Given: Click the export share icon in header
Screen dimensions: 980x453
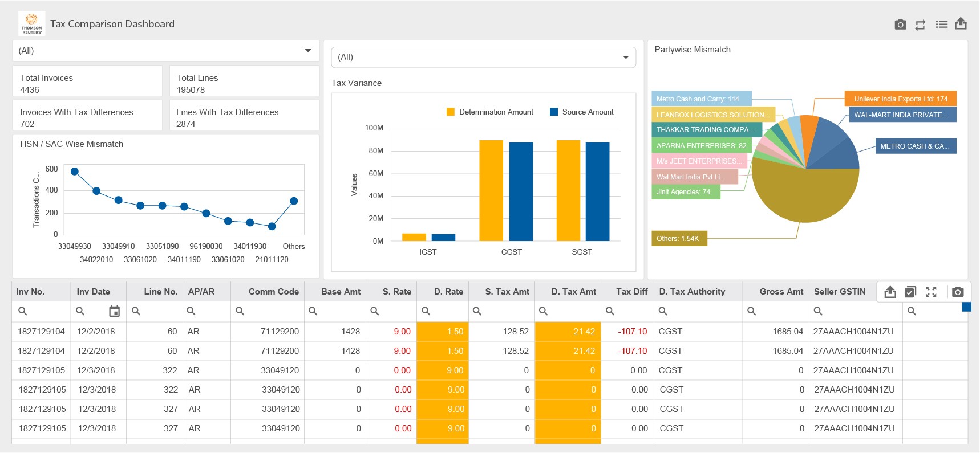Looking at the screenshot, I should click(x=961, y=24).
